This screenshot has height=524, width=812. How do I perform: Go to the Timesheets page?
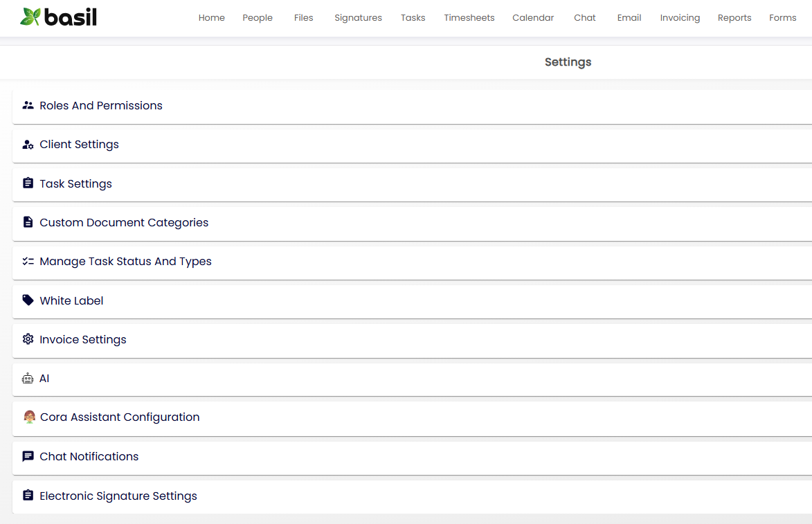469,18
